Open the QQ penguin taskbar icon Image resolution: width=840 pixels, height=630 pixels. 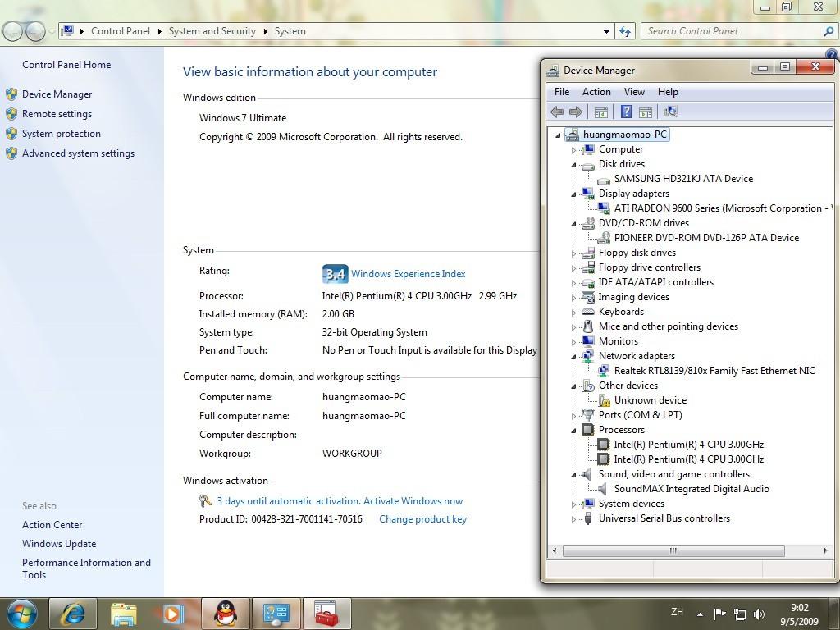(x=226, y=614)
